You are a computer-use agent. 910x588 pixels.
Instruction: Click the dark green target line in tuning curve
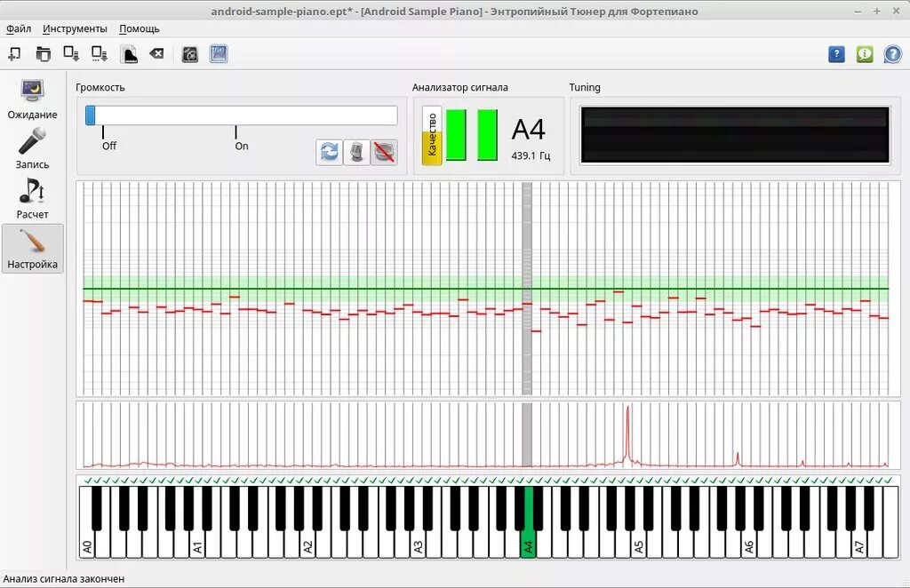coord(486,288)
